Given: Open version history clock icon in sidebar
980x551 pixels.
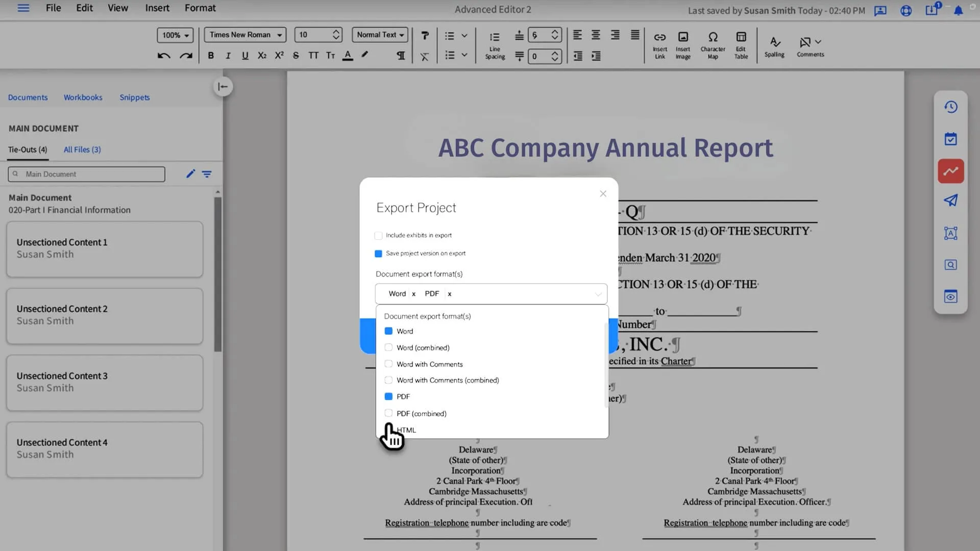Looking at the screenshot, I should coord(950,107).
